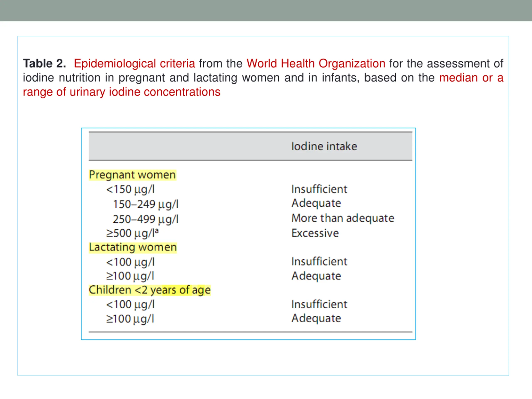Screen dimensions: 532x399
Task: Click the 'More than adequate' cell
Action: 343,218
